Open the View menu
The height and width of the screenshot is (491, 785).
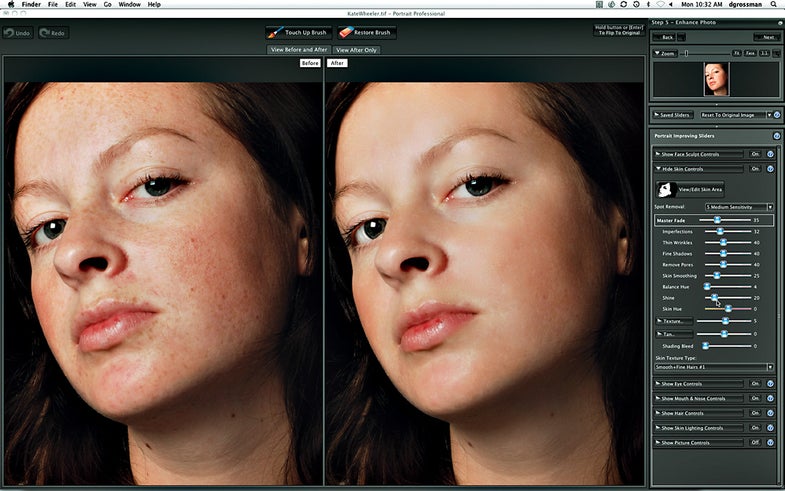90,4
